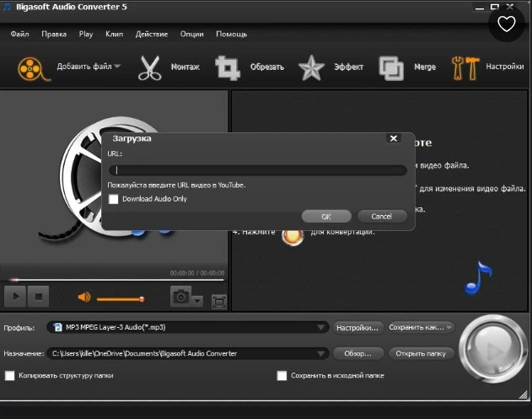
Task: Click the Merge overlapping squares icon
Action: (x=391, y=67)
